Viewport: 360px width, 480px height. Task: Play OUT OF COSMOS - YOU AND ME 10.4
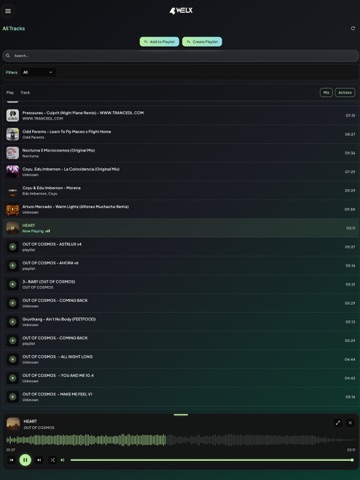[x=13, y=378]
